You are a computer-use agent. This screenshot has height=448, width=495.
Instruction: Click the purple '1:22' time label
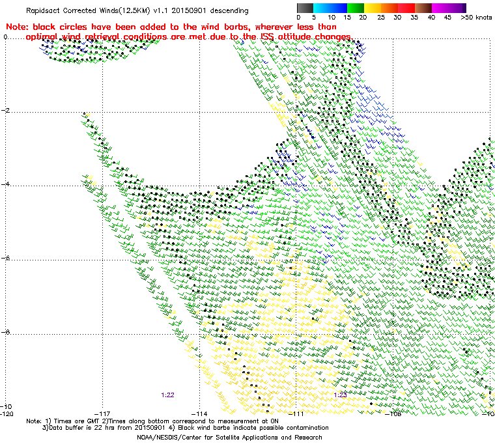[167, 395]
